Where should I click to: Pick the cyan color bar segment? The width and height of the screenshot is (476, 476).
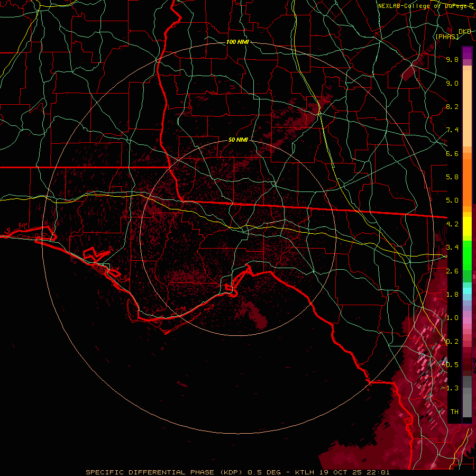tap(467, 290)
